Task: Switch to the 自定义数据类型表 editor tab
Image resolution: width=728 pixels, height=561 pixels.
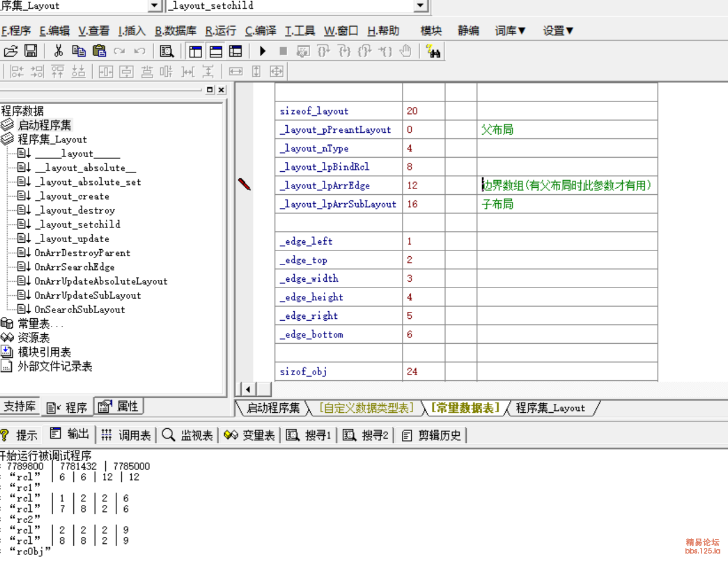Action: pyautogui.click(x=365, y=407)
